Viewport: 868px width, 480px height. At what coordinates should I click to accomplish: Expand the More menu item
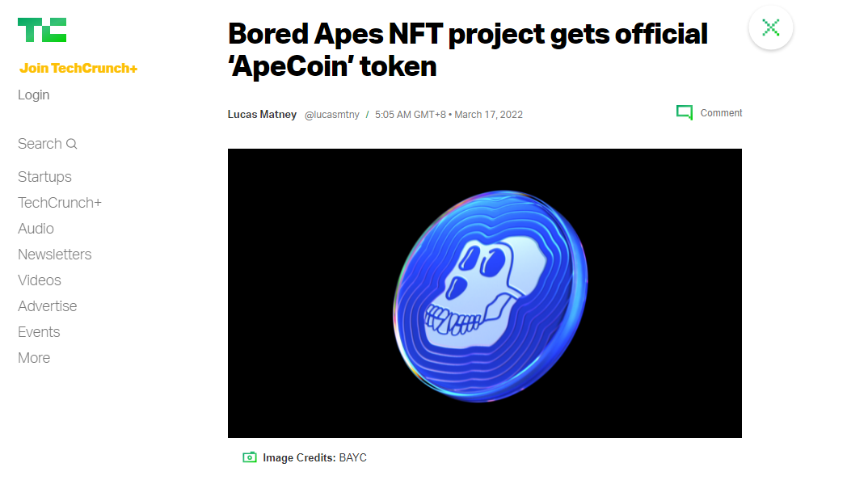(34, 358)
